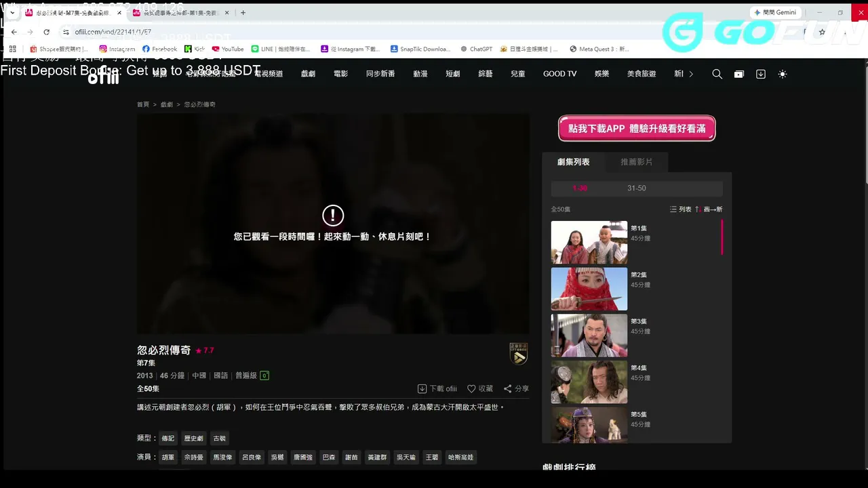The width and height of the screenshot is (868, 488).
Task: Click the 古裝 genre tag
Action: tap(220, 439)
